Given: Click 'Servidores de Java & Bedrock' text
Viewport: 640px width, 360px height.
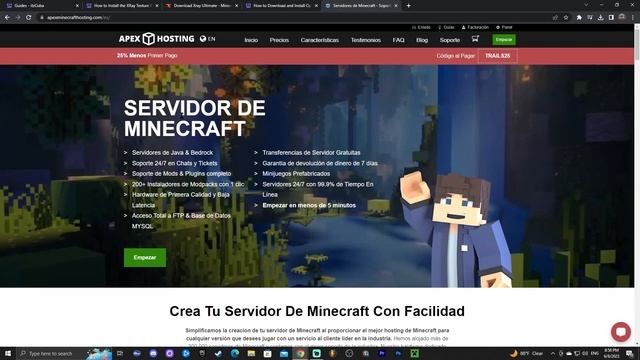Looking at the screenshot, I should (172, 153).
